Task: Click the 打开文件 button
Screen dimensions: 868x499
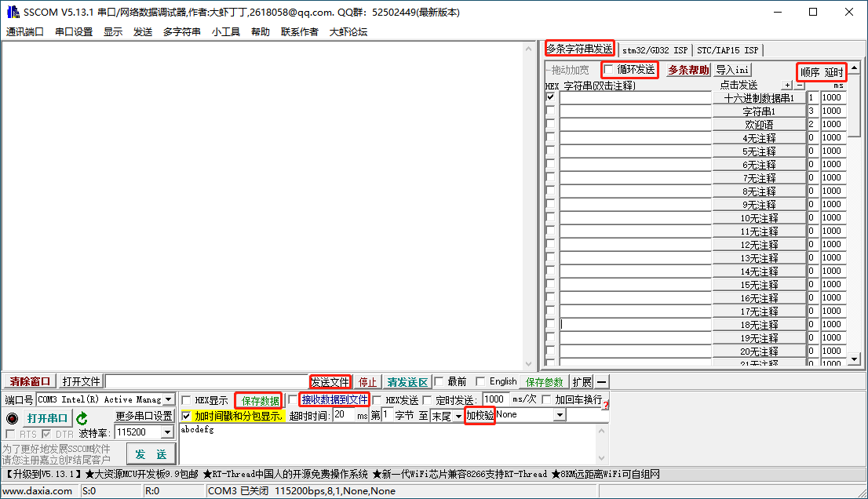Action: tap(81, 382)
